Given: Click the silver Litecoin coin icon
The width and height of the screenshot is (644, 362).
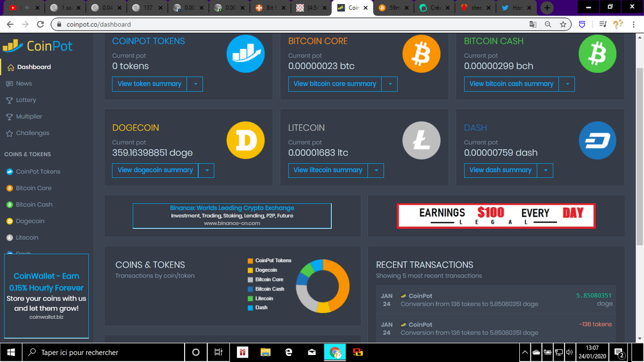Looking at the screenshot, I should point(422,141).
